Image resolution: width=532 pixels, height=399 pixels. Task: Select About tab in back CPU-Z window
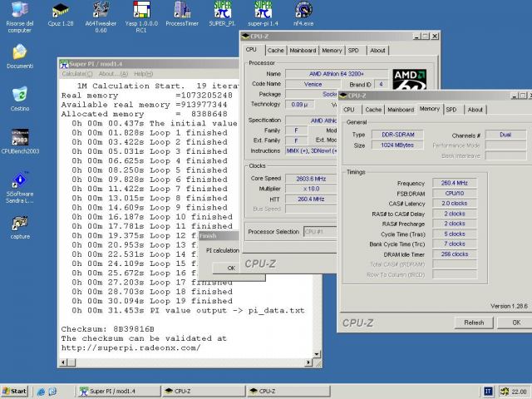pyautogui.click(x=377, y=50)
